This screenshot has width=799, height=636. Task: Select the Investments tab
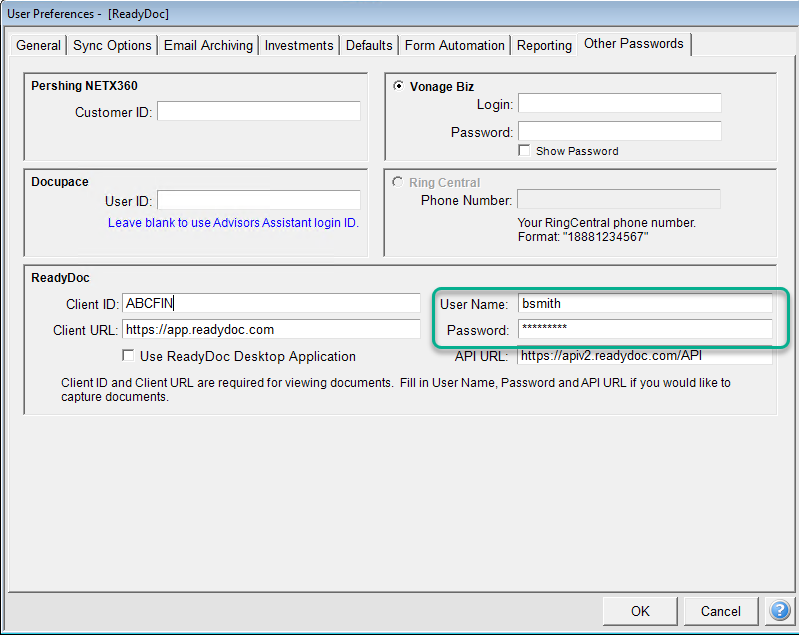click(x=299, y=45)
